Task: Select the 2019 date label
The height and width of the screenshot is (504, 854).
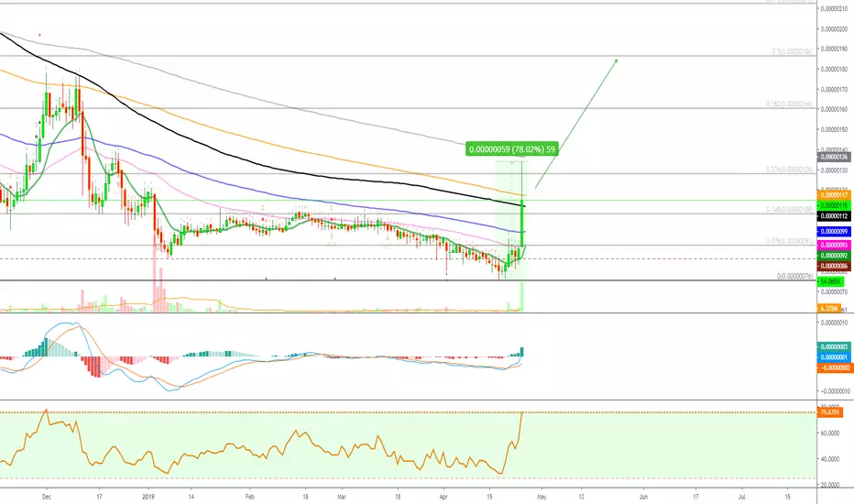Action: click(148, 497)
